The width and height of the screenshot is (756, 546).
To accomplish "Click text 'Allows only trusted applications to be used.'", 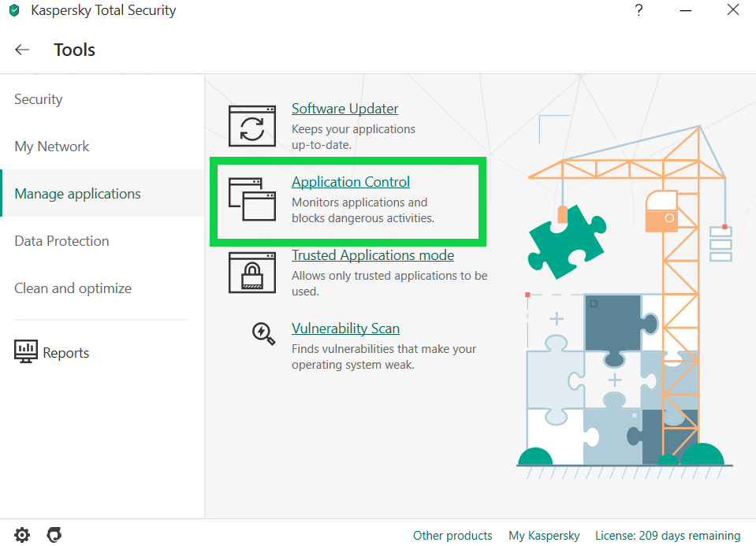I will click(389, 284).
